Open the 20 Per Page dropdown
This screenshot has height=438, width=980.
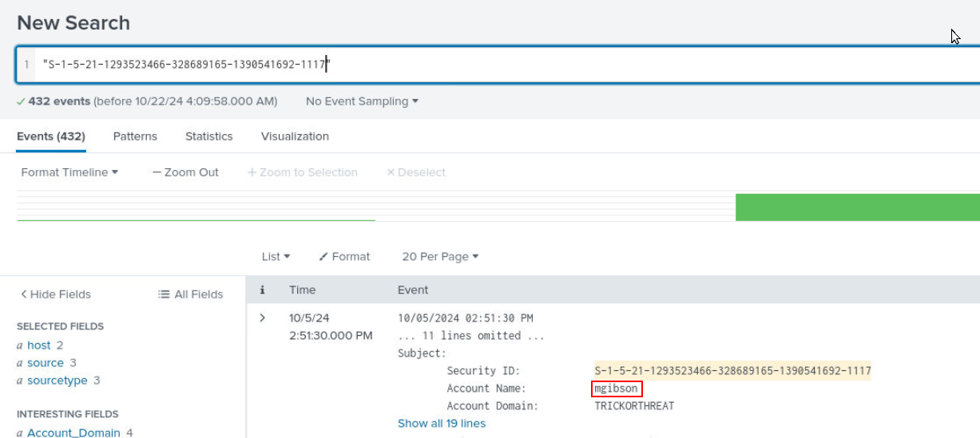click(x=440, y=257)
